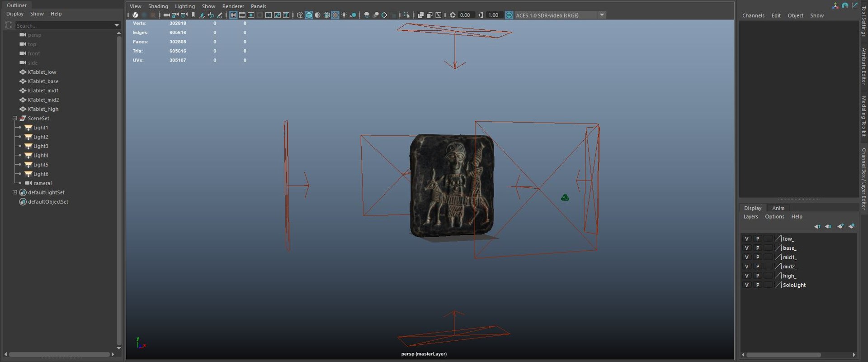
Task: Collapse the SceneSet node in Outliner
Action: coord(15,118)
